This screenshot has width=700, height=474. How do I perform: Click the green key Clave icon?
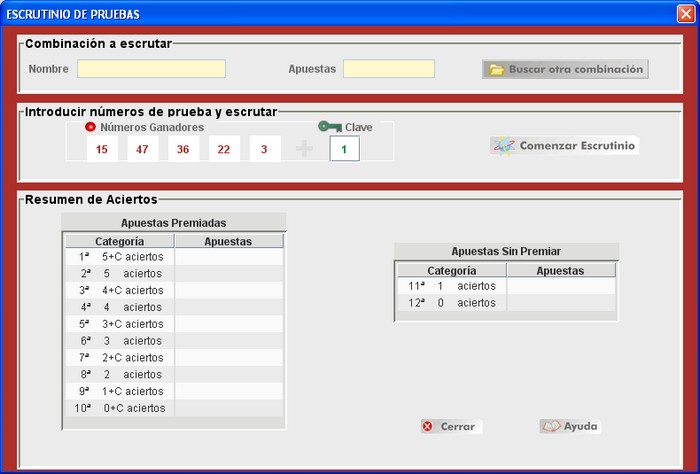tap(330, 127)
